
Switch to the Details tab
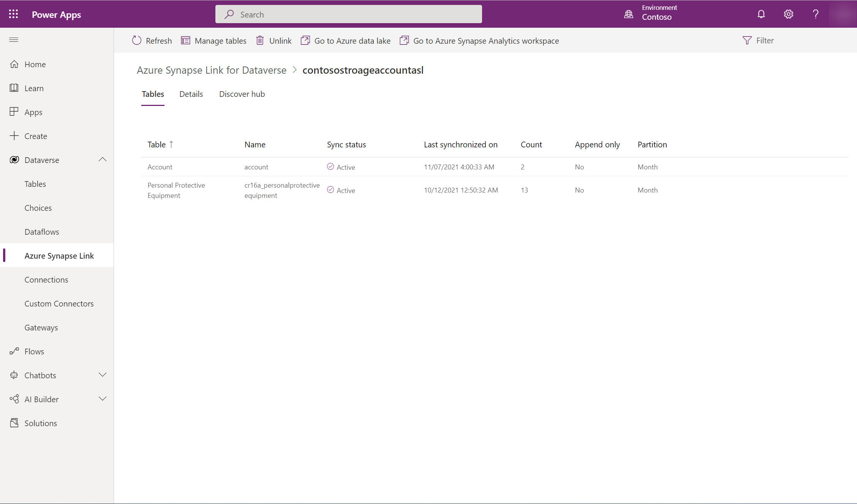tap(191, 93)
